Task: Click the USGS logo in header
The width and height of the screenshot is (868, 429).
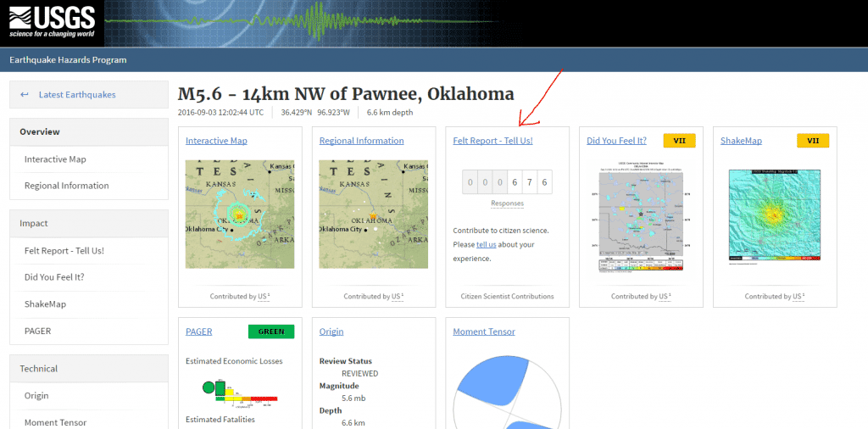Action: (x=53, y=22)
